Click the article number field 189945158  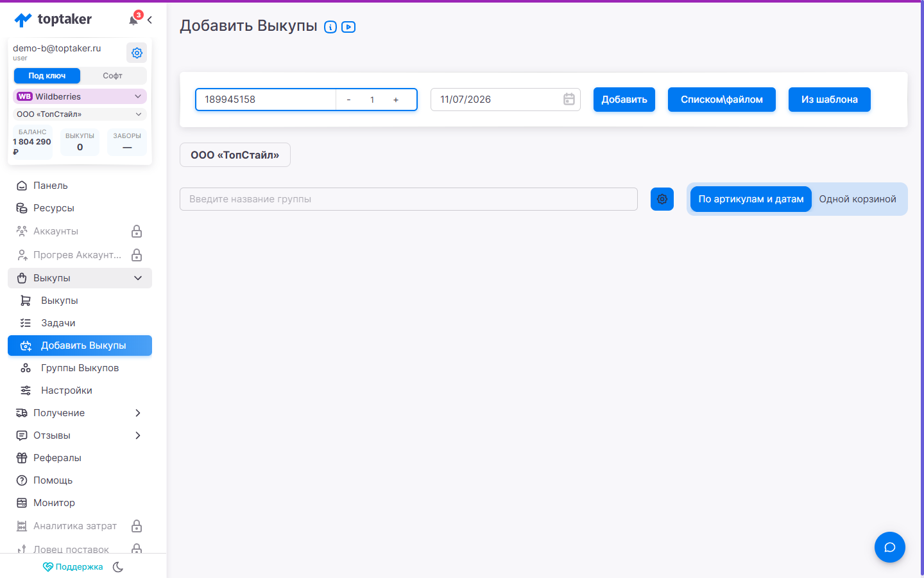[266, 100]
